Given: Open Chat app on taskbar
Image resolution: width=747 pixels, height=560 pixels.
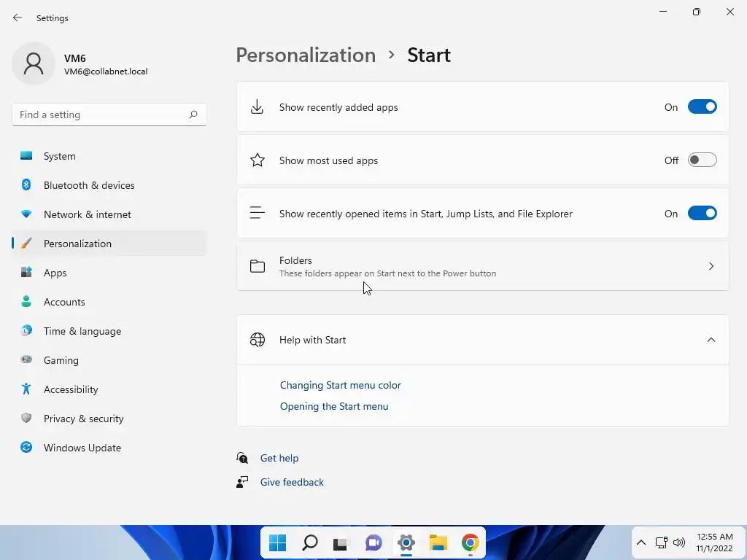Looking at the screenshot, I should click(374, 542).
